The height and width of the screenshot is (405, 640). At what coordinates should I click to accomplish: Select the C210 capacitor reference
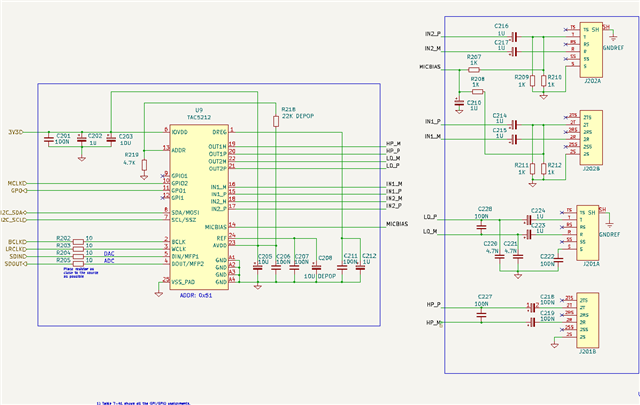click(x=474, y=102)
